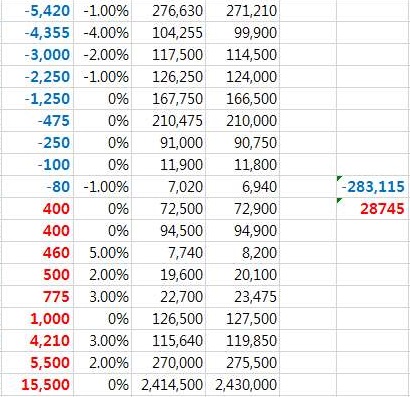Click the 126,500 cell
Viewport: 410px width, 397px height.
click(x=168, y=319)
